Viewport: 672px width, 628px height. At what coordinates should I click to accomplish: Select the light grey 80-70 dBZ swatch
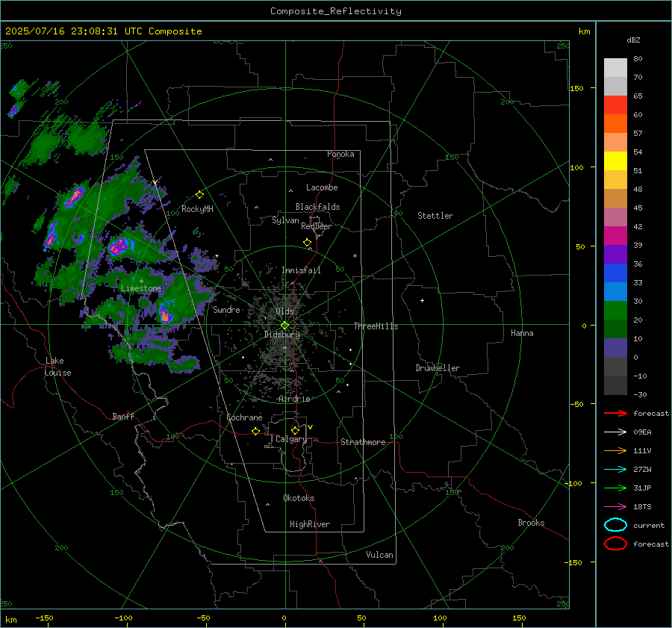(615, 67)
